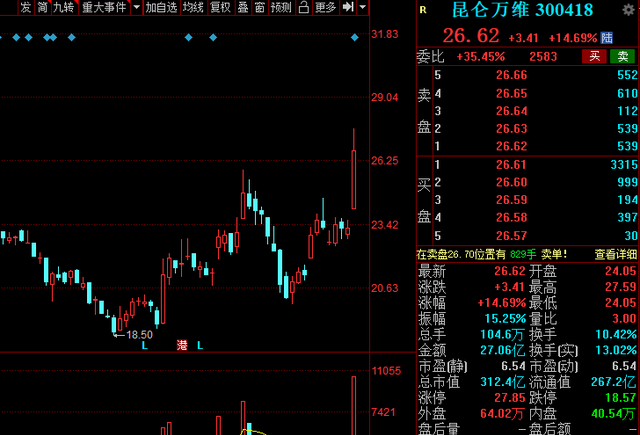Screen dimensions: 640x435
Task: Click the padlock lock icon
Action: point(304,7)
